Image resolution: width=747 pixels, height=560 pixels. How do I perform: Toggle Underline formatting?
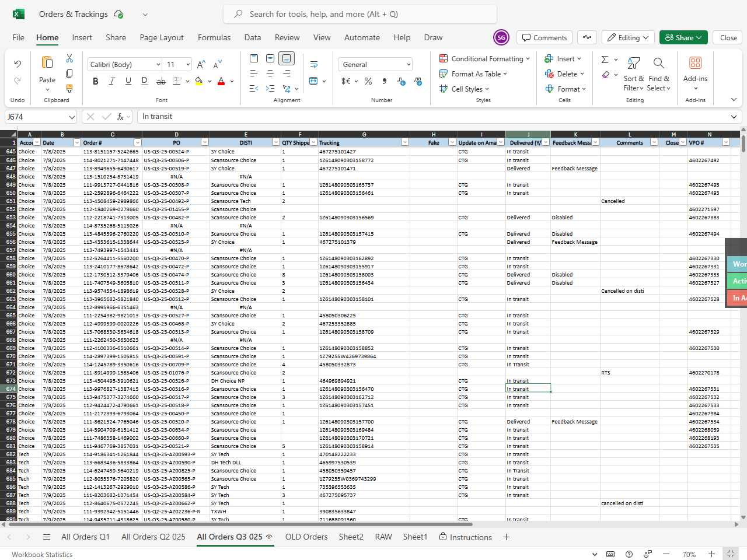(128, 81)
